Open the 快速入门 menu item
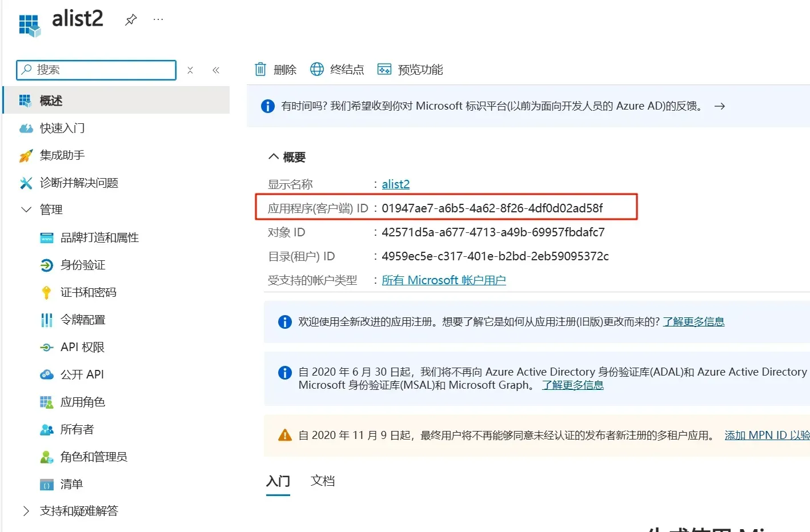 pyautogui.click(x=62, y=128)
